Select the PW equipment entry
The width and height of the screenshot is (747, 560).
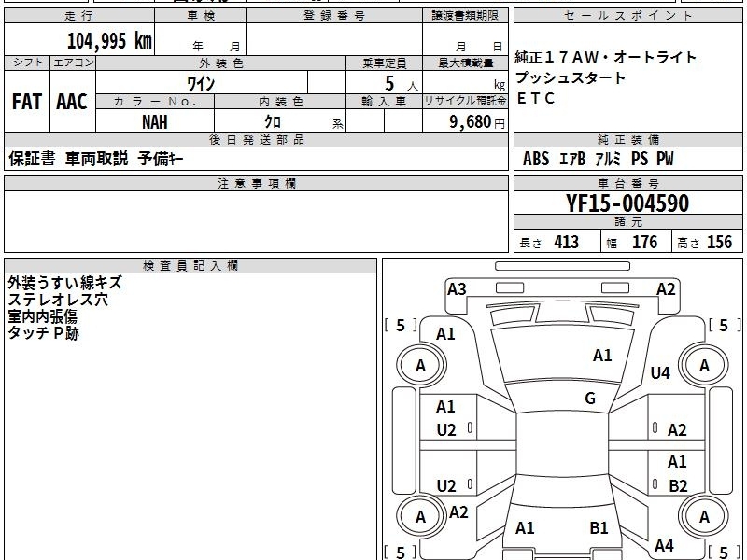tap(665, 159)
